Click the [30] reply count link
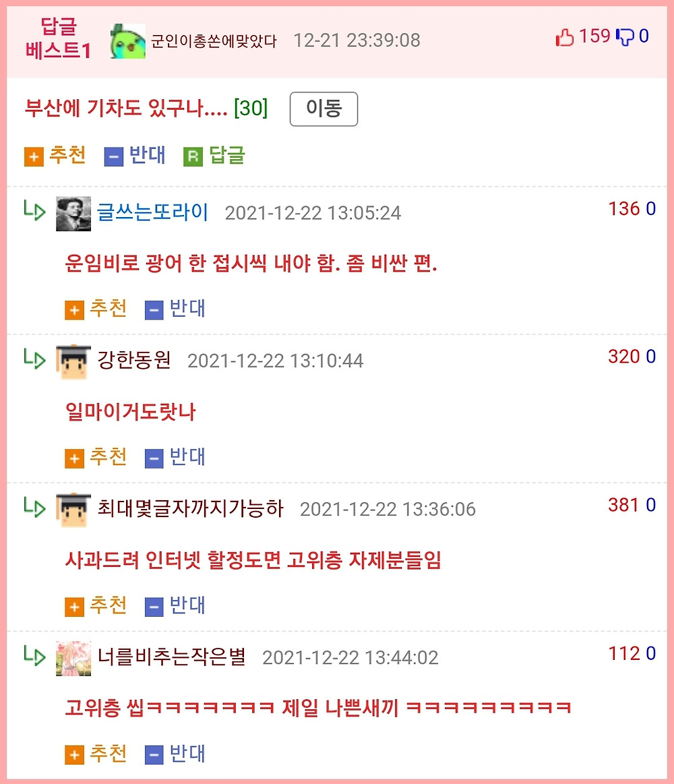Image resolution: width=674 pixels, height=784 pixels. tap(251, 107)
